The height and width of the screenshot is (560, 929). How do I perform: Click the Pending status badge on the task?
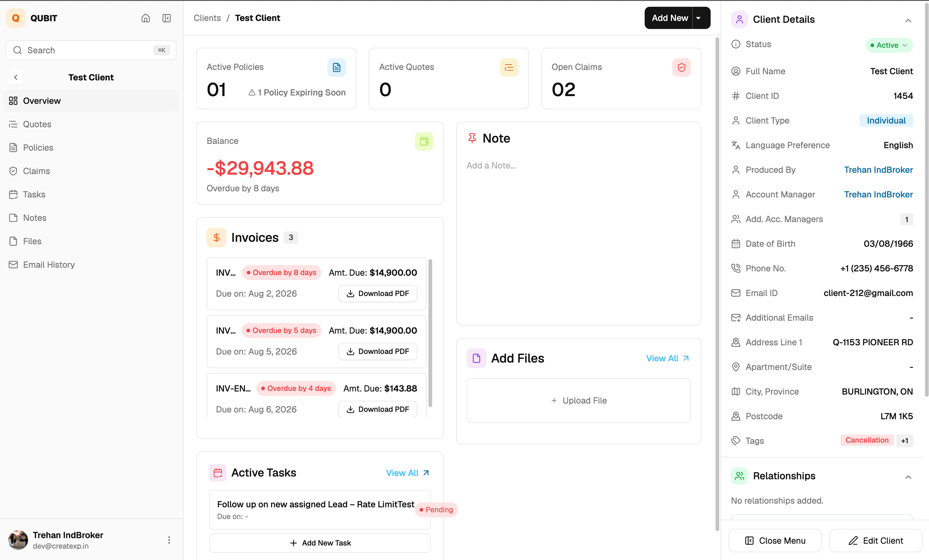[x=436, y=509]
